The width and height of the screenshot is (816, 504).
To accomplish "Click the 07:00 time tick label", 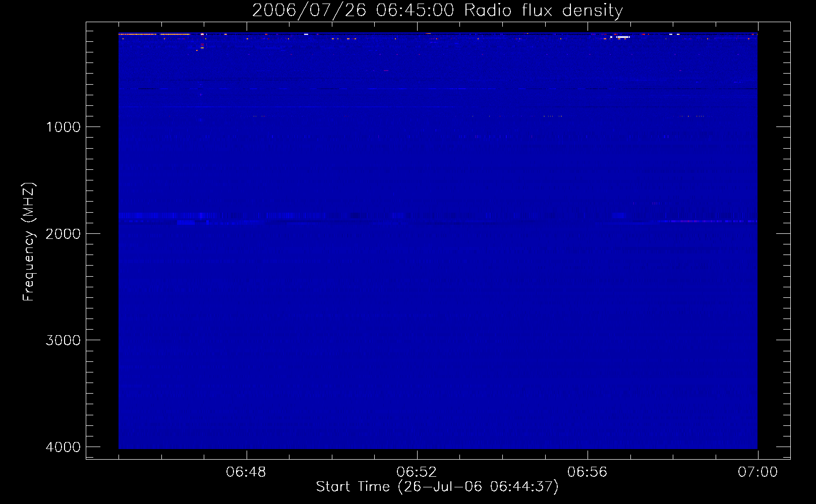I will click(757, 472).
